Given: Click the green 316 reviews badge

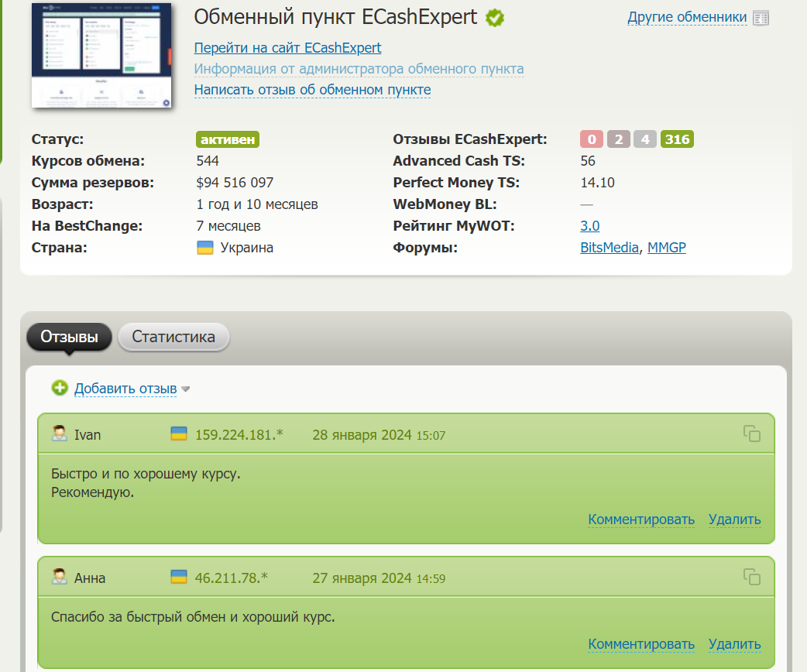Looking at the screenshot, I should [x=677, y=139].
